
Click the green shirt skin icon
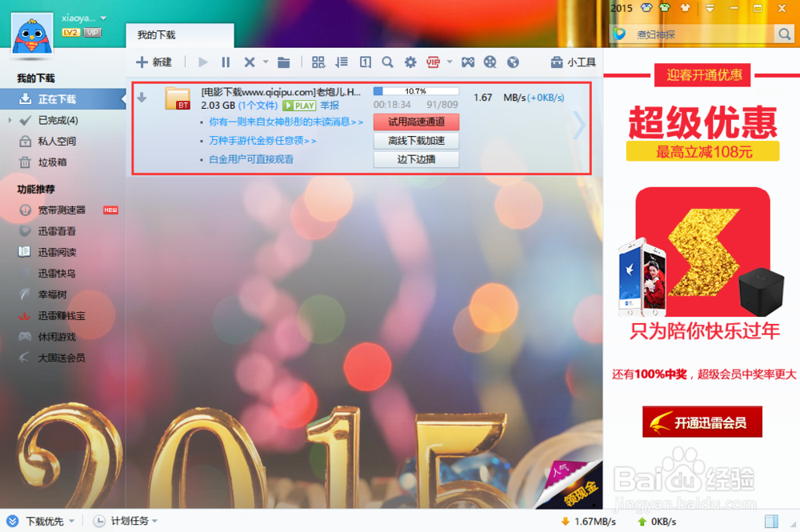(665, 8)
